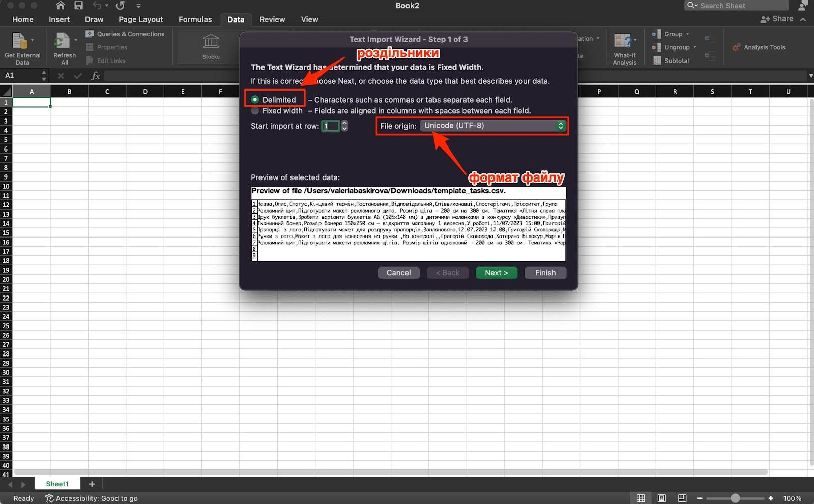Click the Start import at row field
Image resolution: width=814 pixels, height=504 pixels.
click(330, 126)
